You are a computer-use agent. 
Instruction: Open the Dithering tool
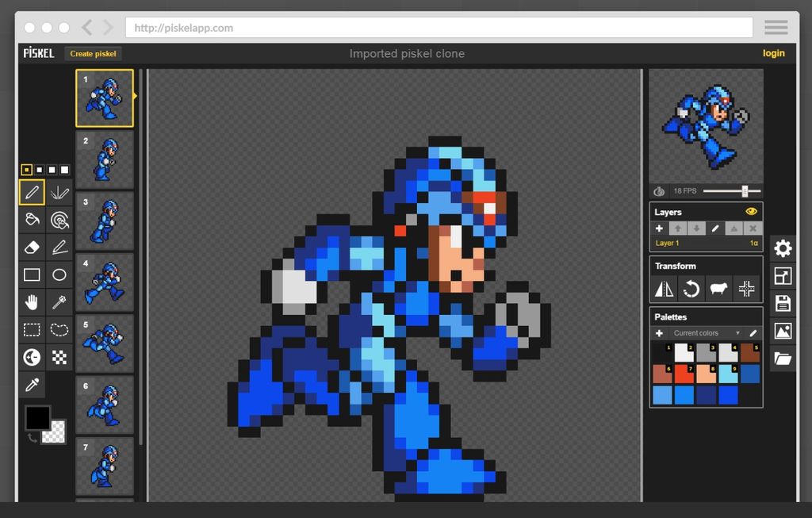pos(59,357)
